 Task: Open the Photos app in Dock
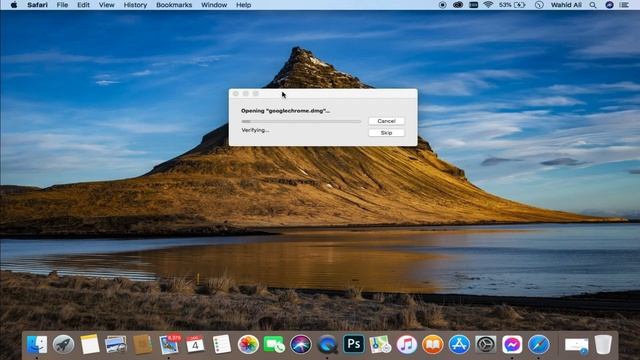(248, 344)
